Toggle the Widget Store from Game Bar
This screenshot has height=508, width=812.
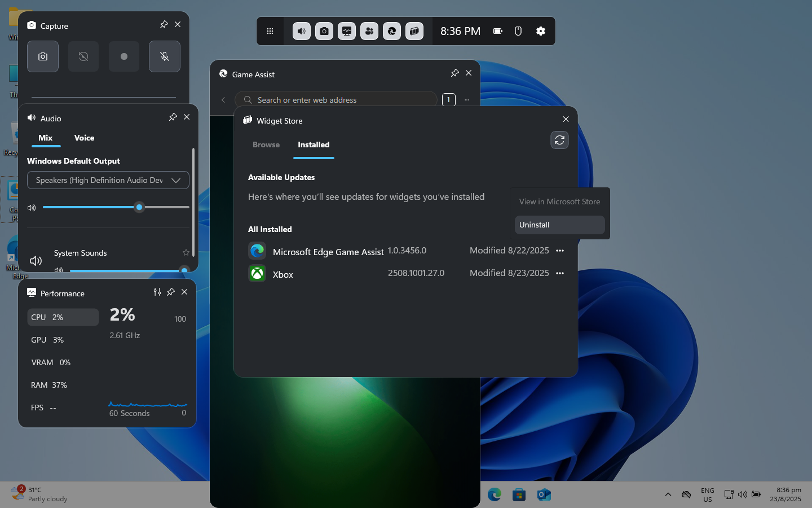pyautogui.click(x=414, y=31)
